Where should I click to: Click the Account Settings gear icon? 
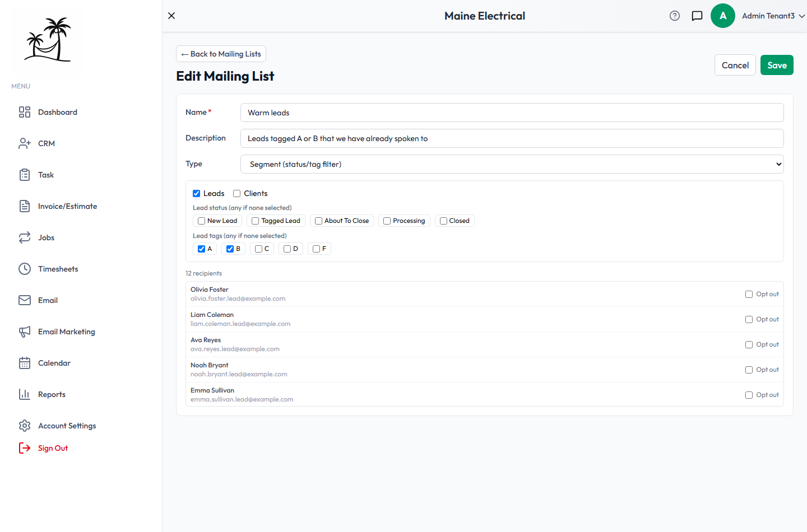25,426
